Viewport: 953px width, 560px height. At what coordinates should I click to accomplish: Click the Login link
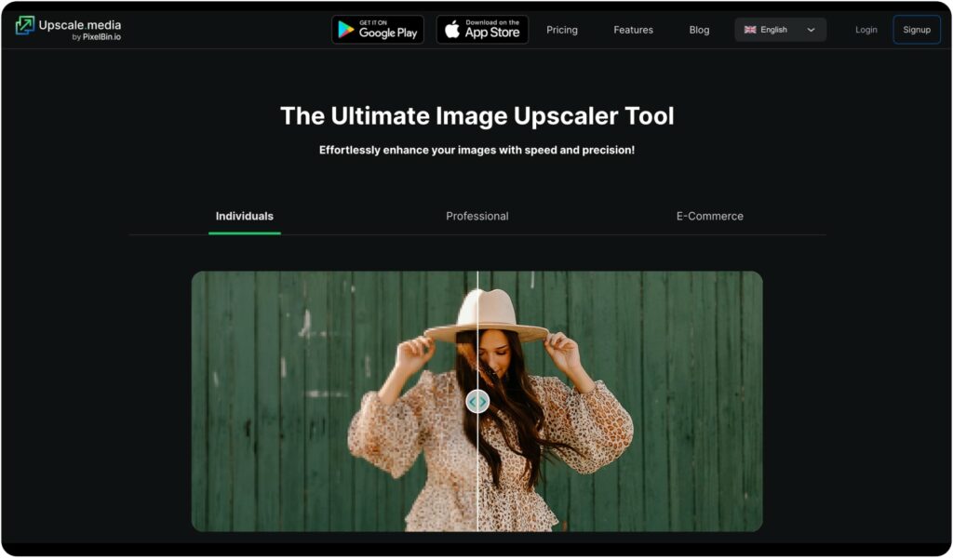(x=866, y=30)
